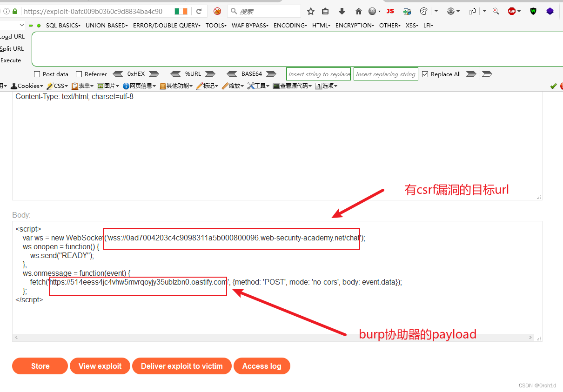Click the HackBar URL text area
The height and width of the screenshot is (392, 563).
(x=297, y=49)
